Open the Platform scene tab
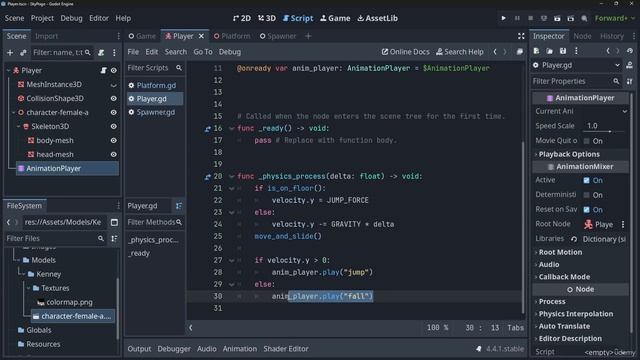The height and width of the screenshot is (360, 640). (x=232, y=36)
